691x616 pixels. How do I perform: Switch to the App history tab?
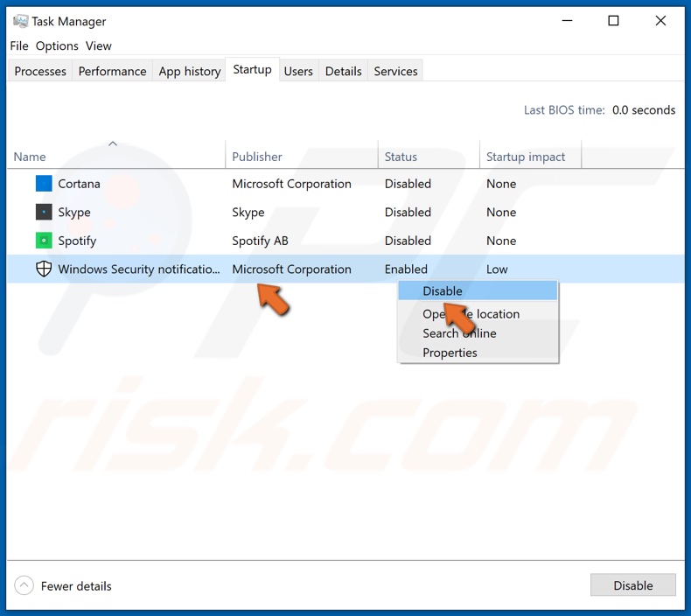click(190, 71)
